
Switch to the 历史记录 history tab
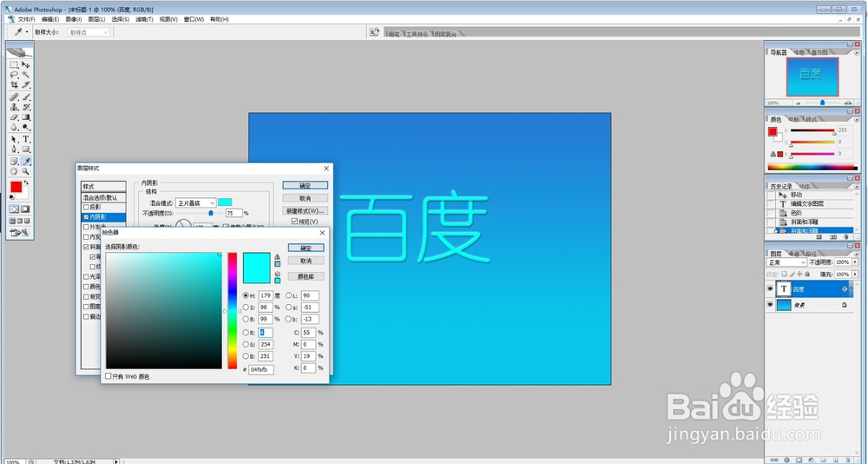[781, 186]
